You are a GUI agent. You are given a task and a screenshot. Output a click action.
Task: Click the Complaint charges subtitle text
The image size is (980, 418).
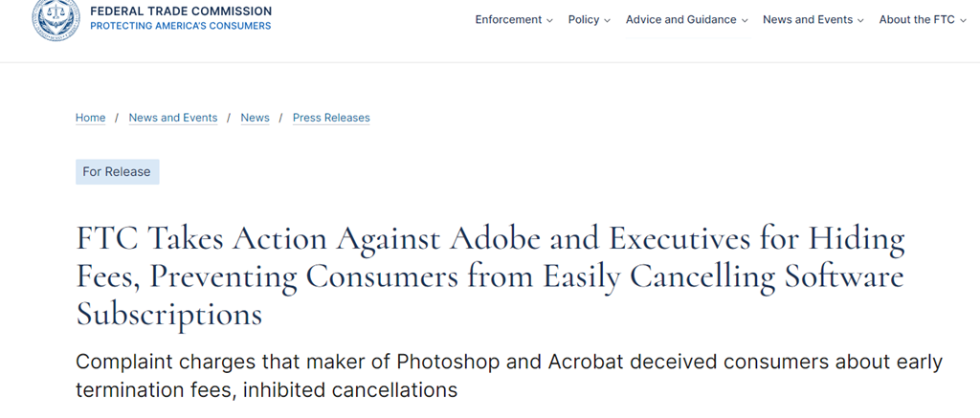[x=508, y=376]
